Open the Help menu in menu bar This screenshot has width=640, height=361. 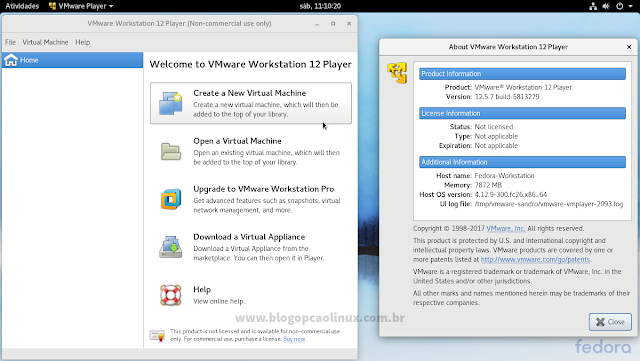click(x=82, y=42)
